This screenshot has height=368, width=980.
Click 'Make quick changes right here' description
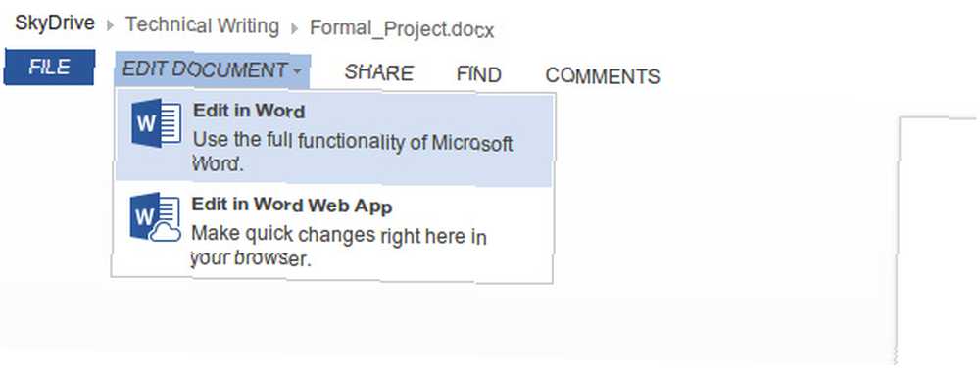339,247
